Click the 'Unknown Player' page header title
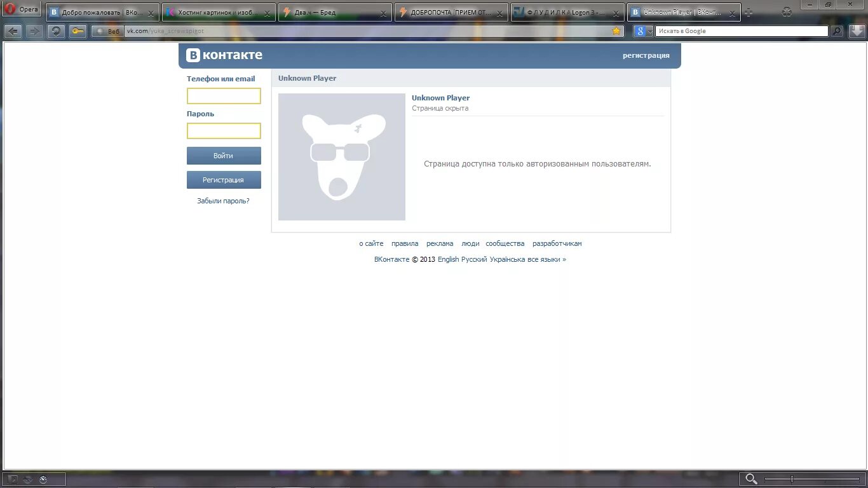Image resolution: width=868 pixels, height=488 pixels. pyautogui.click(x=307, y=78)
